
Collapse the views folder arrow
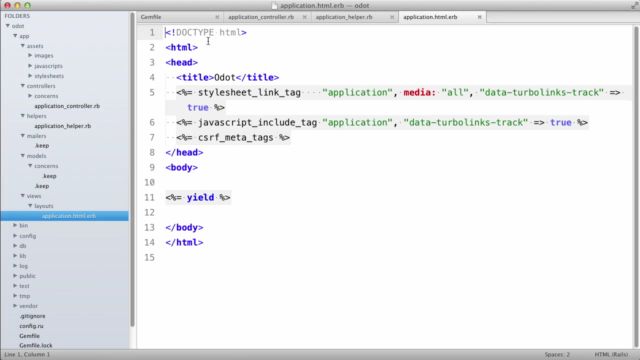(23, 196)
